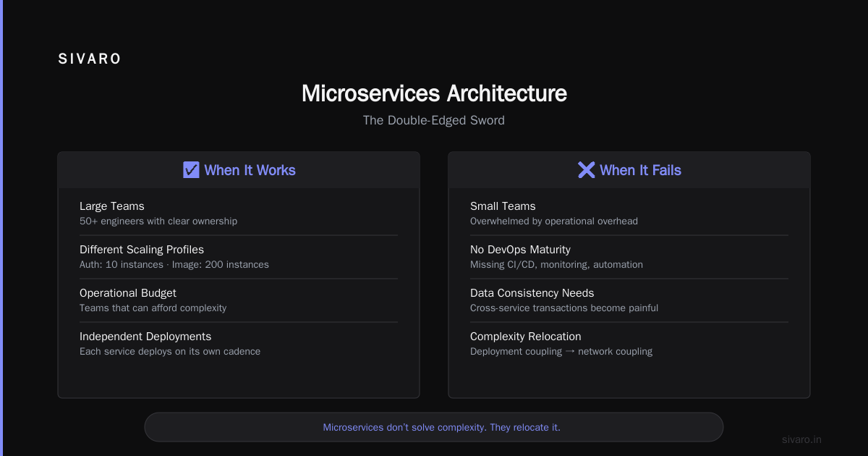The height and width of the screenshot is (456, 868).
Task: Click the Microservices don't solve complexity banner
Action: click(x=434, y=427)
